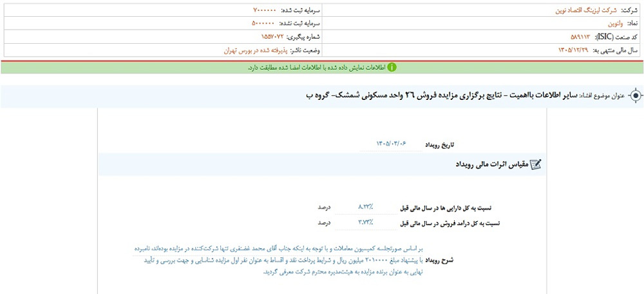Click company name شرکت لیزینگ اقتصاد نوین

(x=587, y=10)
